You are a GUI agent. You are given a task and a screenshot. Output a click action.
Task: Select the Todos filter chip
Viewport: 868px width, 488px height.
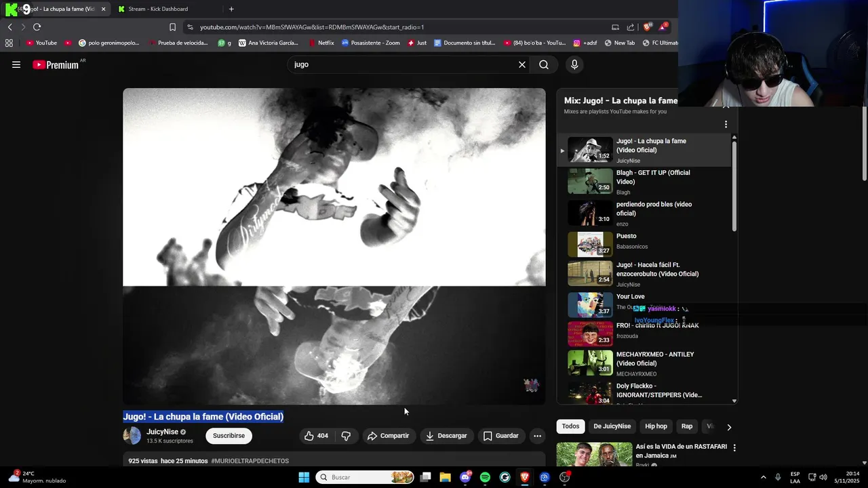click(570, 426)
